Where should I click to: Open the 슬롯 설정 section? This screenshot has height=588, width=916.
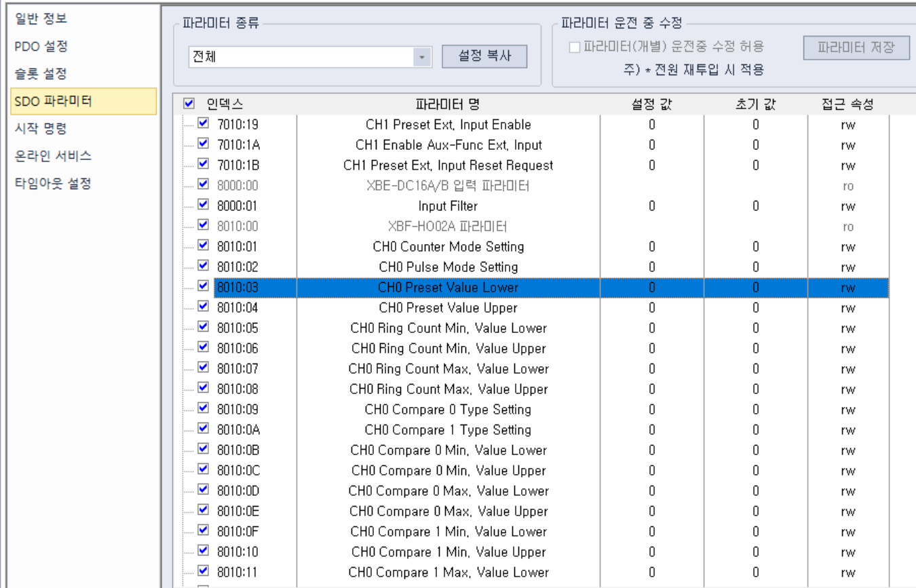41,74
